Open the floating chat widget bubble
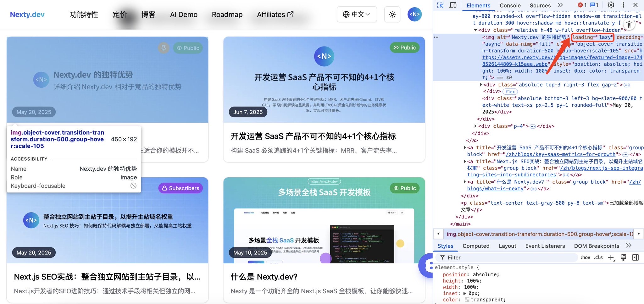The width and height of the screenshot is (644, 304). click(x=426, y=266)
